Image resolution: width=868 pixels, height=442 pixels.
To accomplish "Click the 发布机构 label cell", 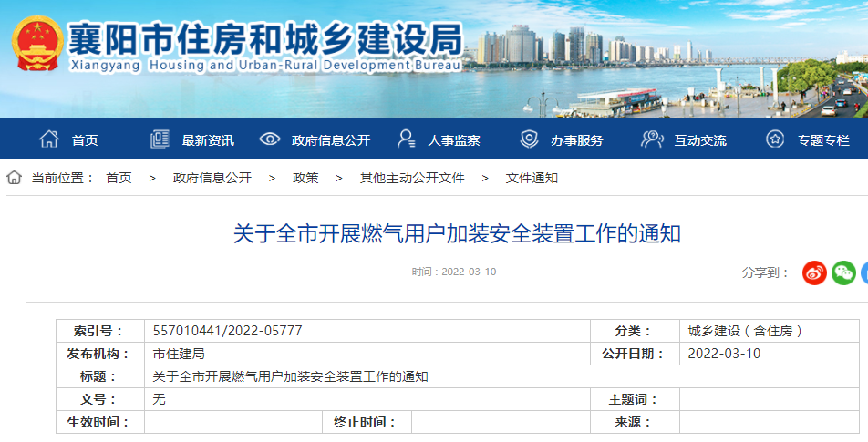I will tap(100, 354).
